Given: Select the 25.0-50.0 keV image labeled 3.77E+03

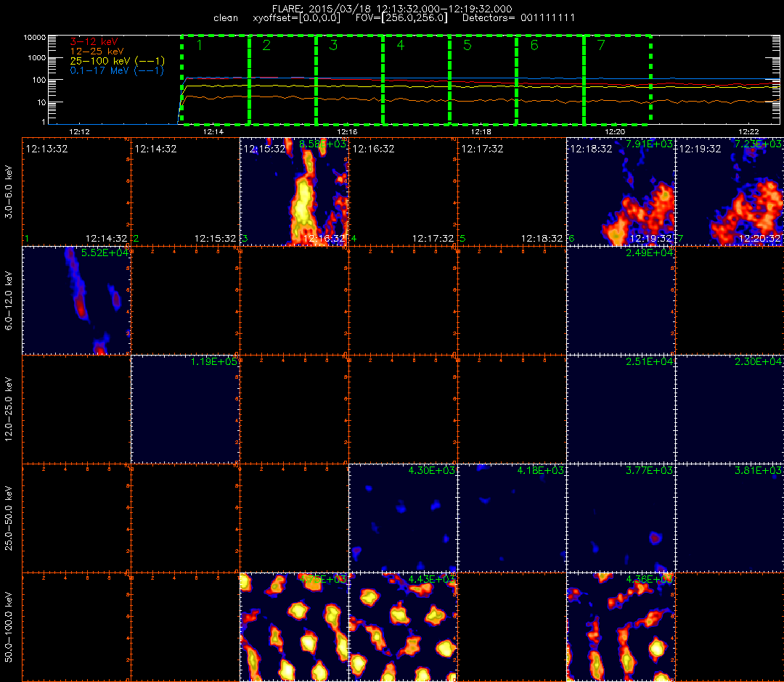Looking at the screenshot, I should click(x=621, y=518).
